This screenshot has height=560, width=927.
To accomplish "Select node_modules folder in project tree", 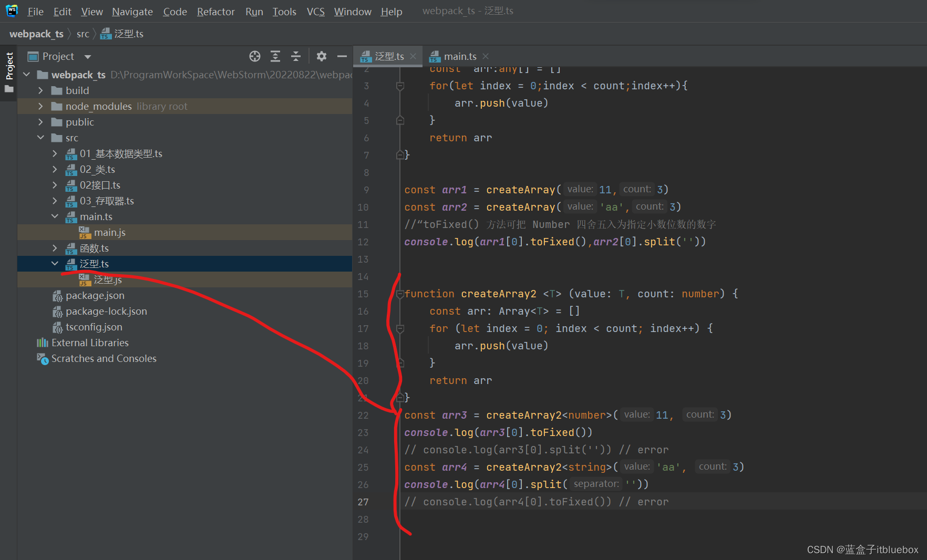I will coord(184,106).
